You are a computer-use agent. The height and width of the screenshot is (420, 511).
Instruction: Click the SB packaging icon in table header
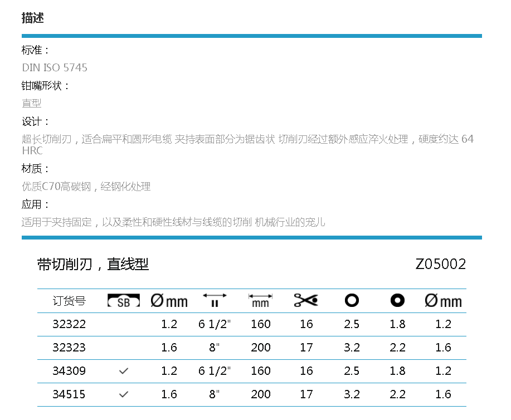click(124, 301)
